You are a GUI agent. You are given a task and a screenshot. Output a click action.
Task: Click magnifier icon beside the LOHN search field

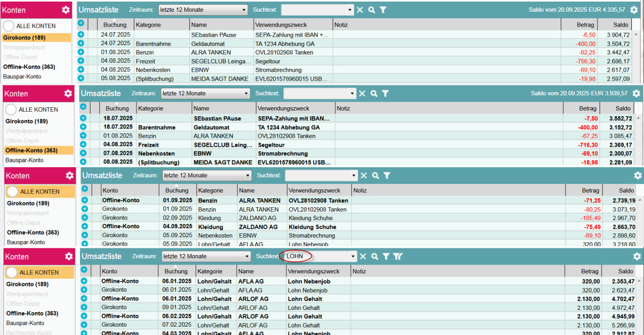pyautogui.click(x=375, y=256)
